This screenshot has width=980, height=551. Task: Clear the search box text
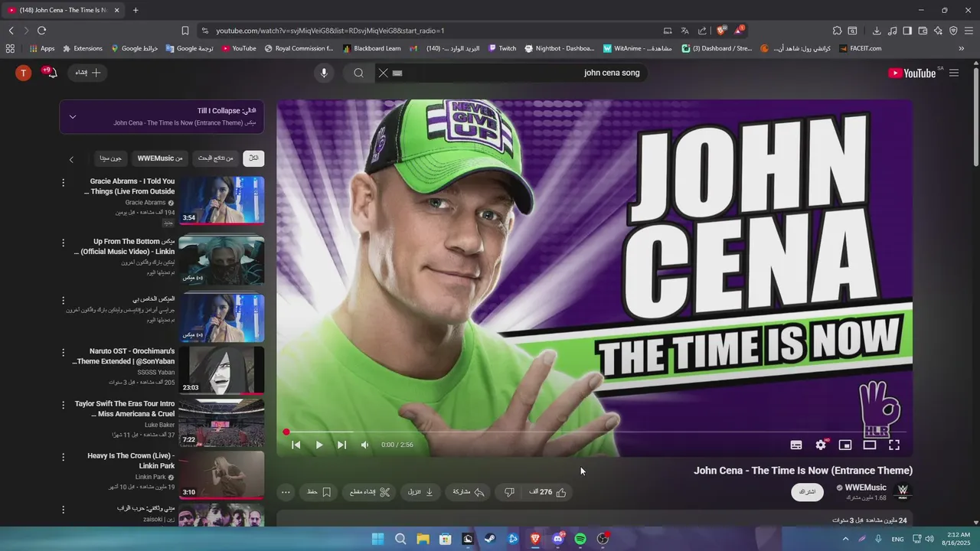coord(384,73)
